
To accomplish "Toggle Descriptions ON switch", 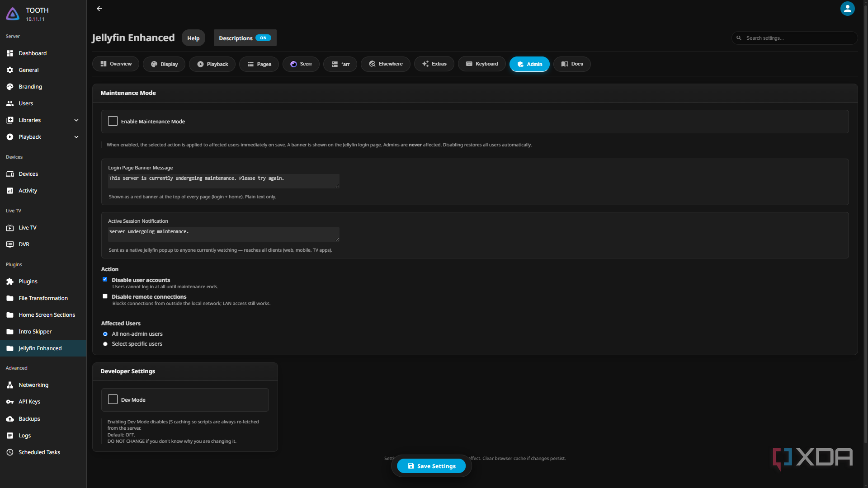I will [263, 38].
